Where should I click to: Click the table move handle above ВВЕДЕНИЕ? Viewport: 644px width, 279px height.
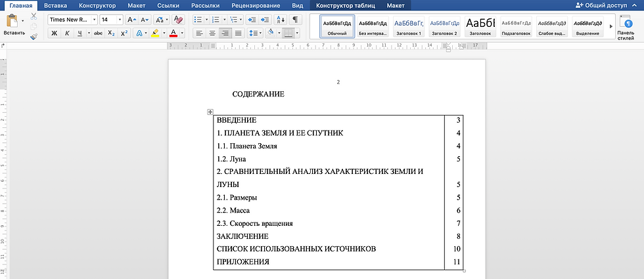pyautogui.click(x=210, y=112)
